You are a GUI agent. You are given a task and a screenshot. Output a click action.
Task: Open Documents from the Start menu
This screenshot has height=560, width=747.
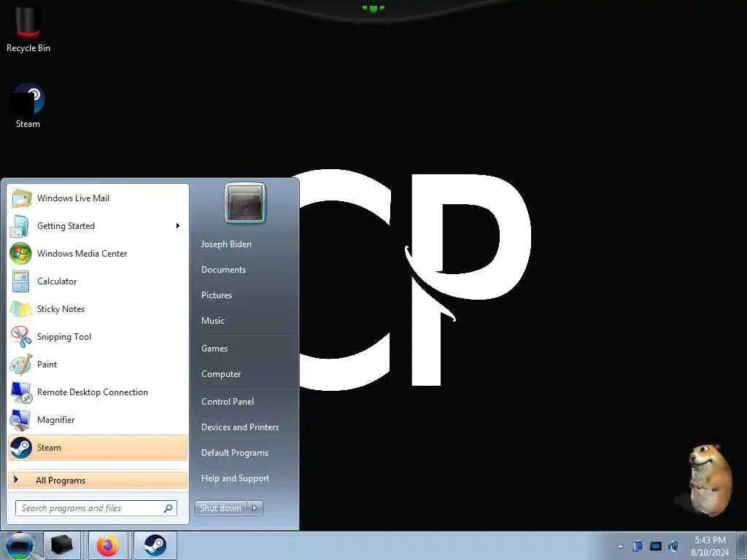coord(223,270)
